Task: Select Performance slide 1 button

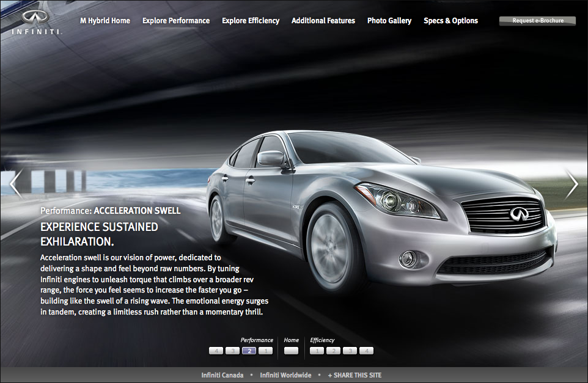Action: click(265, 351)
